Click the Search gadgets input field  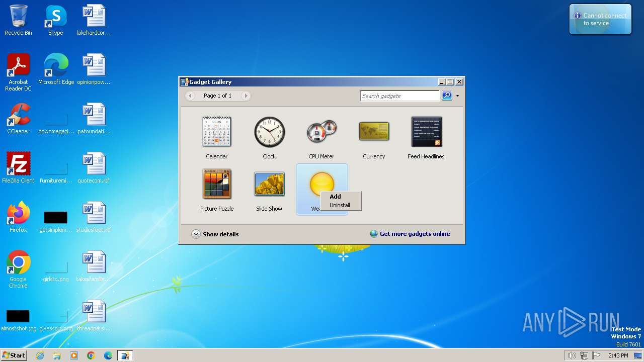tap(400, 96)
